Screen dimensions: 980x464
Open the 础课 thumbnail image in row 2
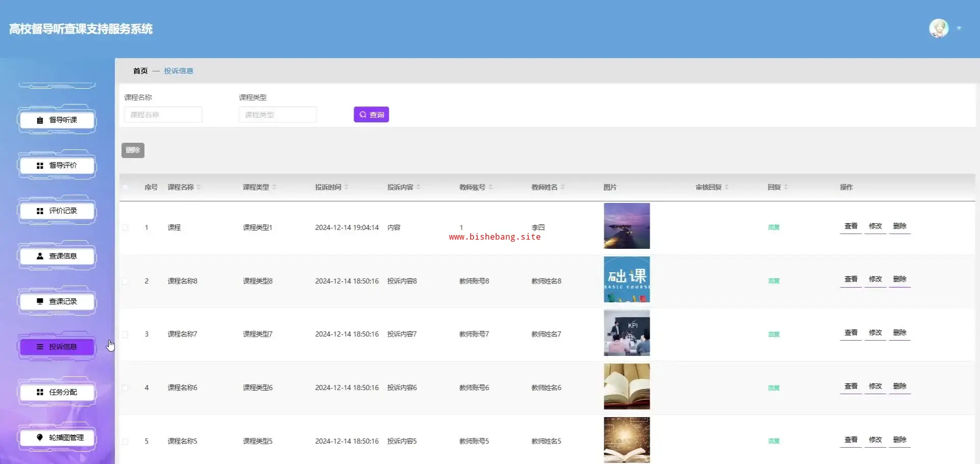coord(626,279)
